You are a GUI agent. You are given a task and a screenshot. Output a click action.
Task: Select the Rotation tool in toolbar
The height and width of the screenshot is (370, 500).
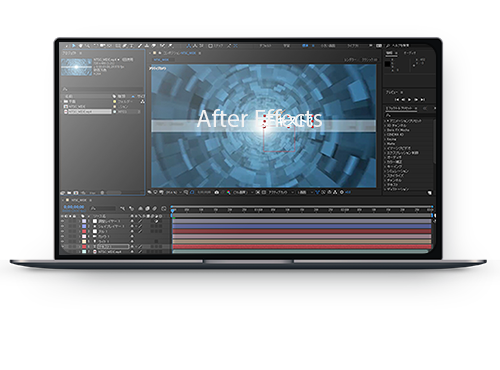tap(96, 46)
